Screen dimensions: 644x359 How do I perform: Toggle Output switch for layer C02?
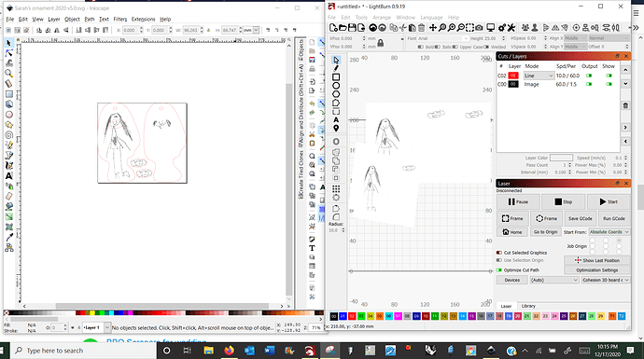click(x=589, y=76)
